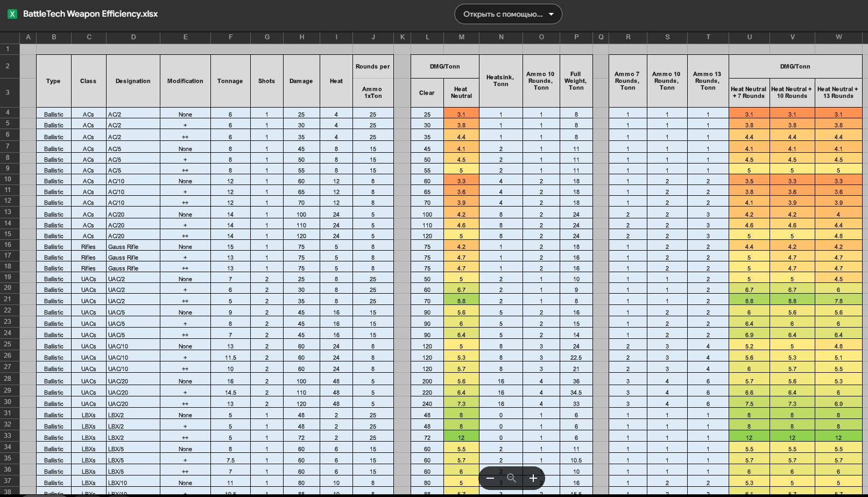Click the Designation header cell
The image size is (868, 497).
pos(133,81)
